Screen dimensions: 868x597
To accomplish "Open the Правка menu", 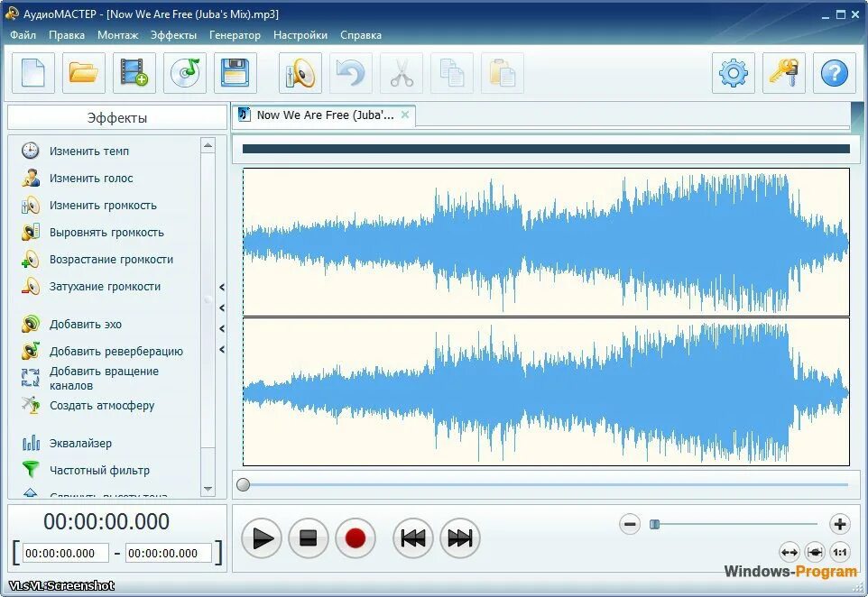I will 67,35.
